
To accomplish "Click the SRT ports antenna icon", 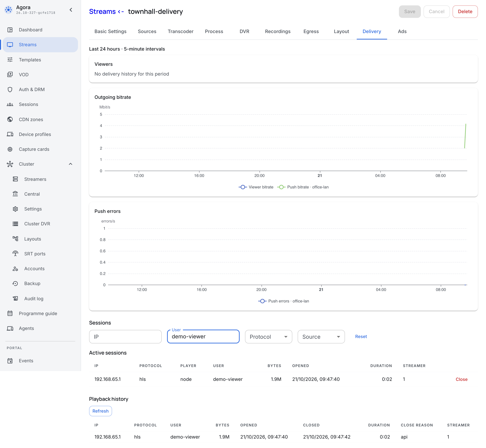I will pos(15,254).
